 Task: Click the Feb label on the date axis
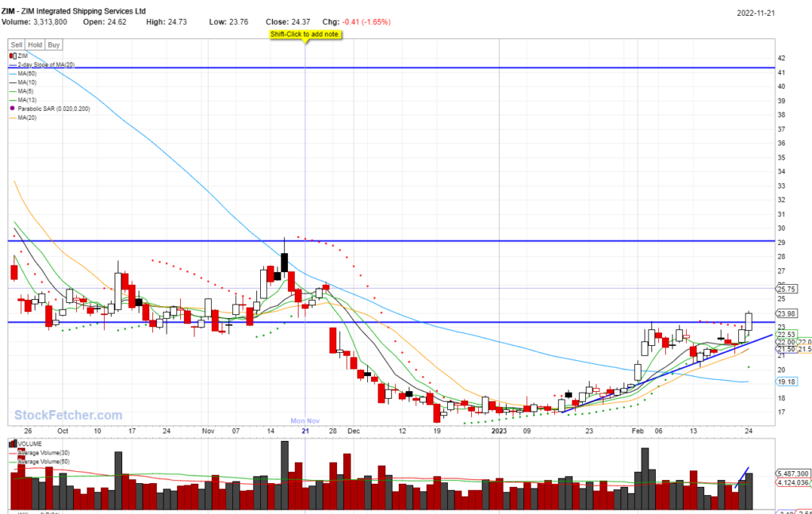(638, 431)
